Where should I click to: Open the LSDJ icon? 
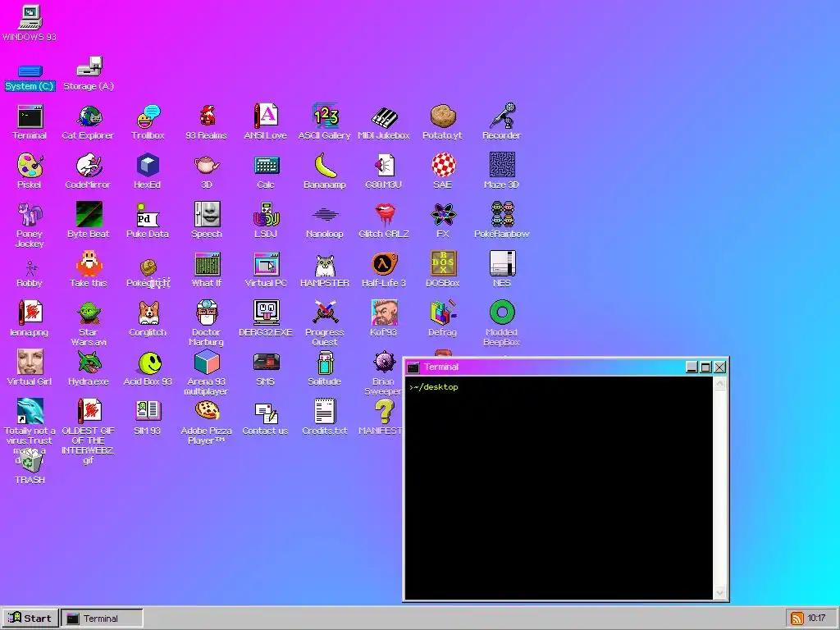tap(266, 215)
